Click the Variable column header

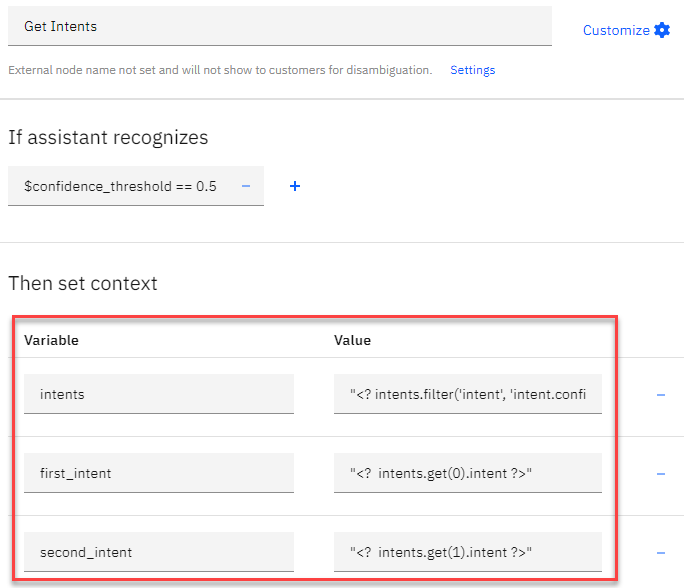[x=51, y=340]
